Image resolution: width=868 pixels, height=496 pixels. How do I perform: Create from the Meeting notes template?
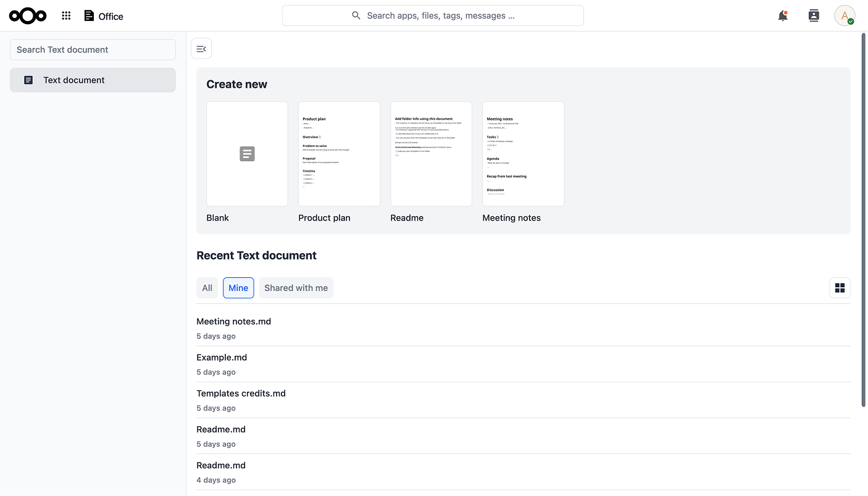(x=523, y=154)
